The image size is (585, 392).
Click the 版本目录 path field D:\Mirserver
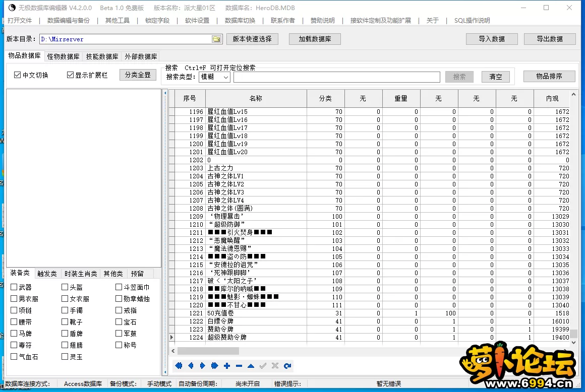[126, 39]
